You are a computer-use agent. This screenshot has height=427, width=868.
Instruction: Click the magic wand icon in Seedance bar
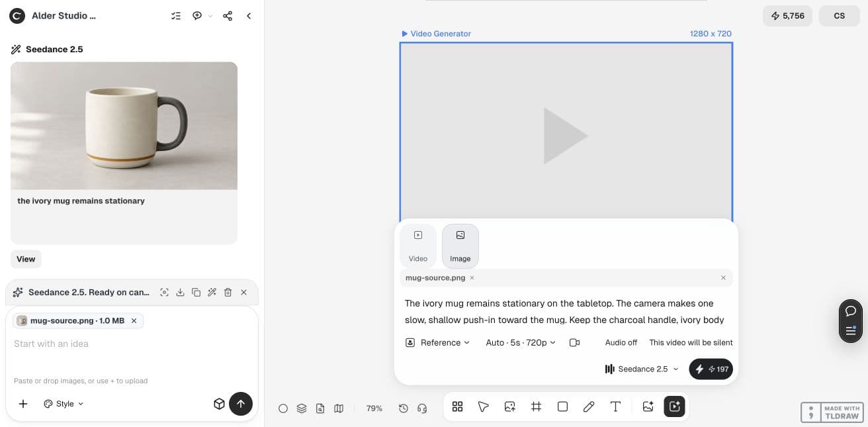point(212,292)
